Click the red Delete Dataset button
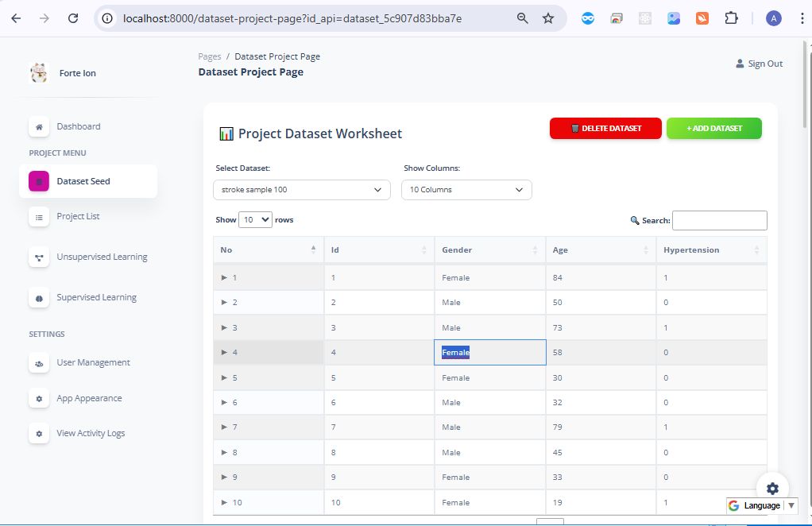812x526 pixels. point(605,129)
